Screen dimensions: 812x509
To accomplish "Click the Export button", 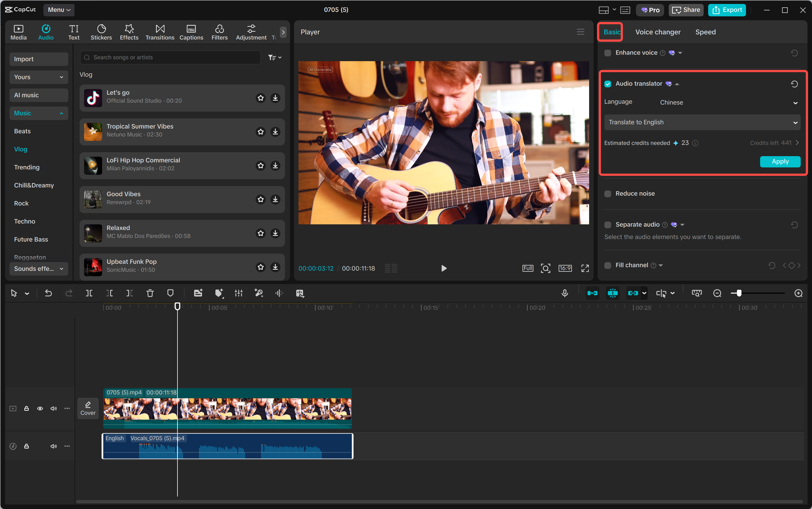I will point(727,10).
